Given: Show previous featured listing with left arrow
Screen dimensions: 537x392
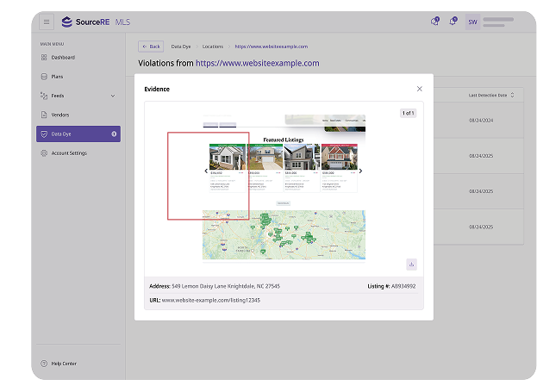Looking at the screenshot, I should click(x=205, y=171).
